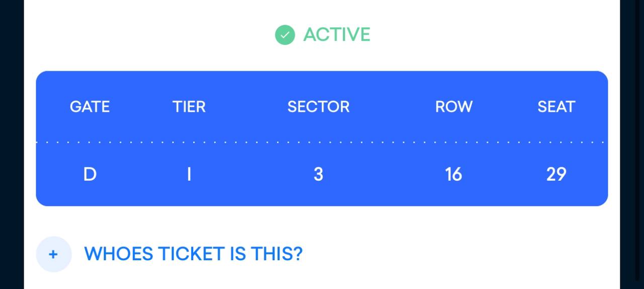Select the GATE column header

[x=90, y=107]
